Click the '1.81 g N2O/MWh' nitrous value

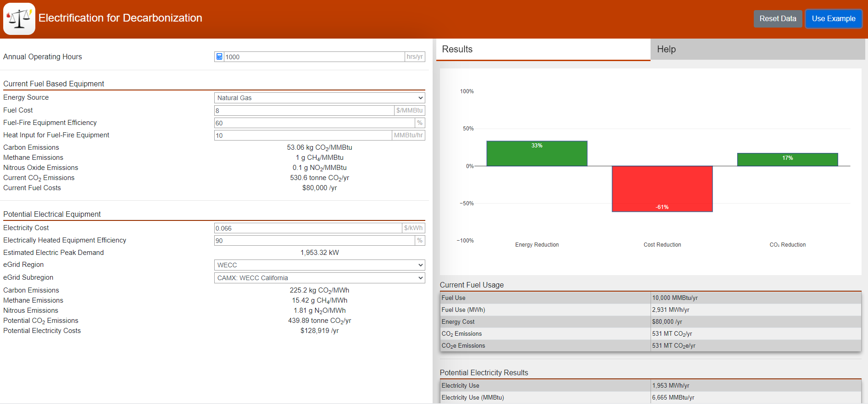coord(320,310)
